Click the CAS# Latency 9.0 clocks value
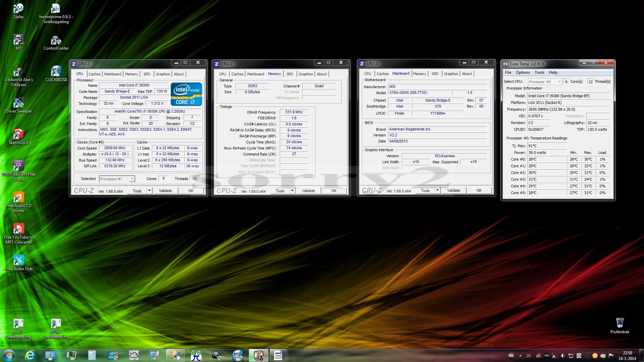The width and height of the screenshot is (644, 362). pos(294,124)
